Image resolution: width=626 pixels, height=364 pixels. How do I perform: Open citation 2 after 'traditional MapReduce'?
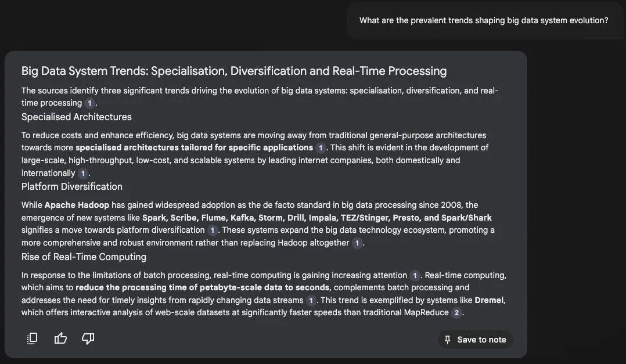[x=456, y=313]
